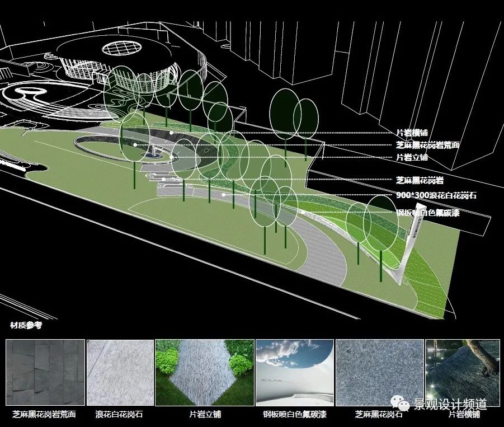The image size is (504, 427).
Task: Select the 钢板喷白色氟碳漆 annotation text
Action: (x=427, y=213)
